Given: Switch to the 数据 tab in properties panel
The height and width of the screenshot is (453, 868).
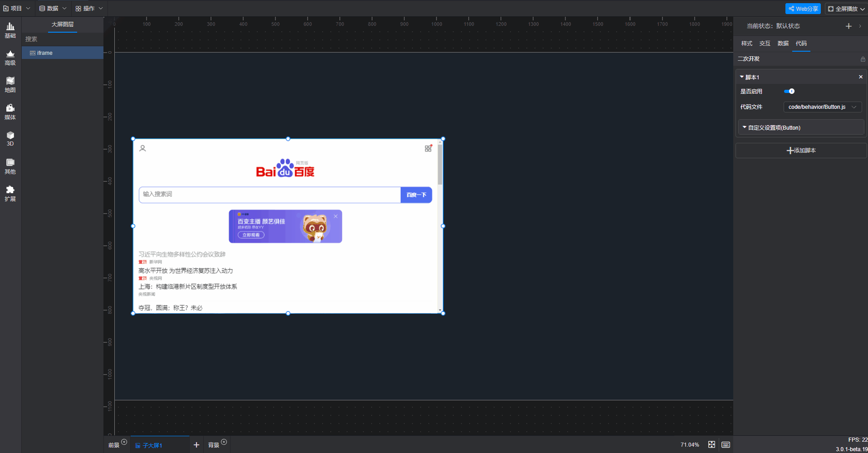Looking at the screenshot, I should (x=783, y=44).
